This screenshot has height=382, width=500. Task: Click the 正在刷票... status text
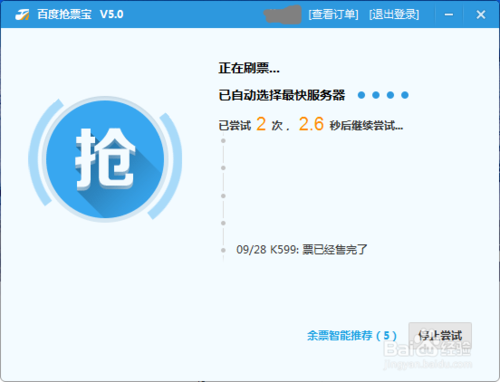[249, 68]
